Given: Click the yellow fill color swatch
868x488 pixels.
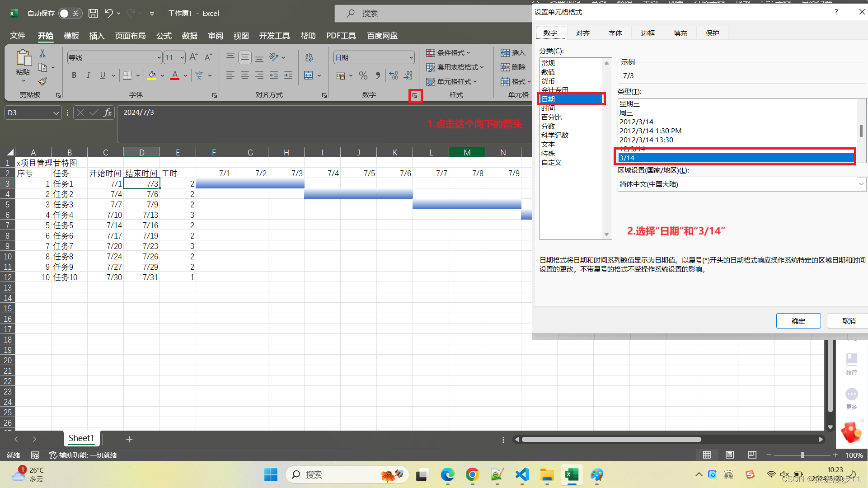Looking at the screenshot, I should point(152,75).
